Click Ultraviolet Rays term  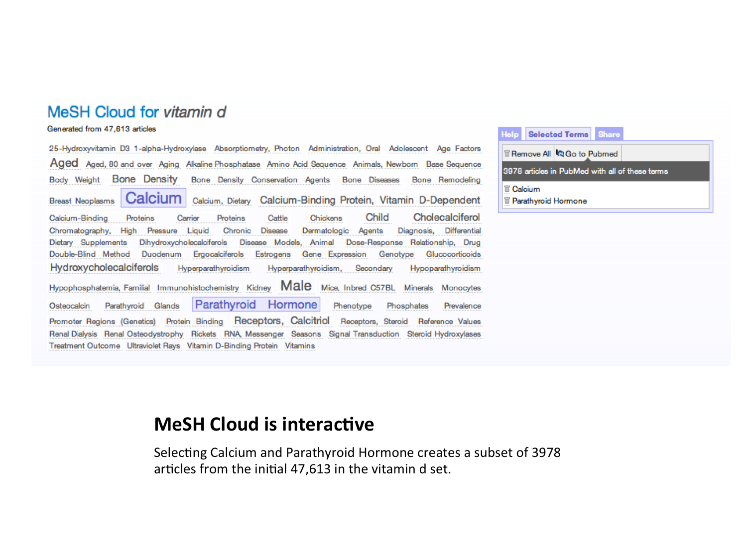pos(153,345)
